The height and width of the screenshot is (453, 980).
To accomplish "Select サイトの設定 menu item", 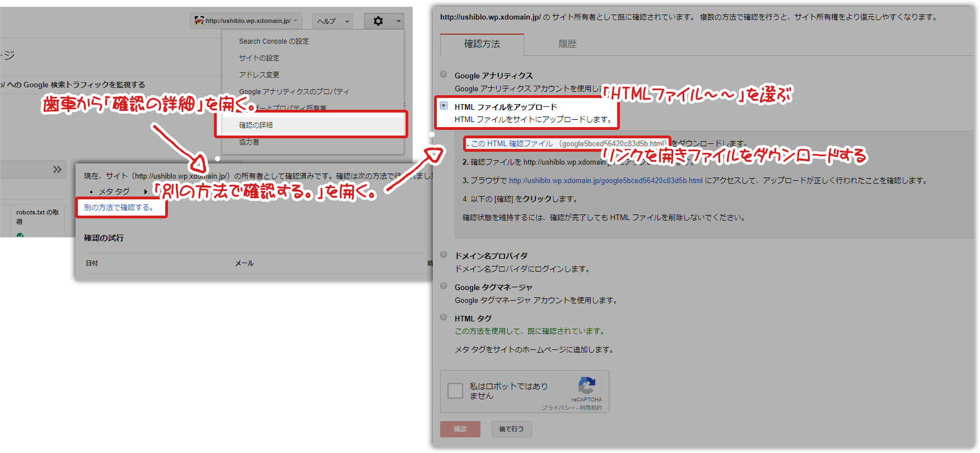I will click(x=259, y=58).
